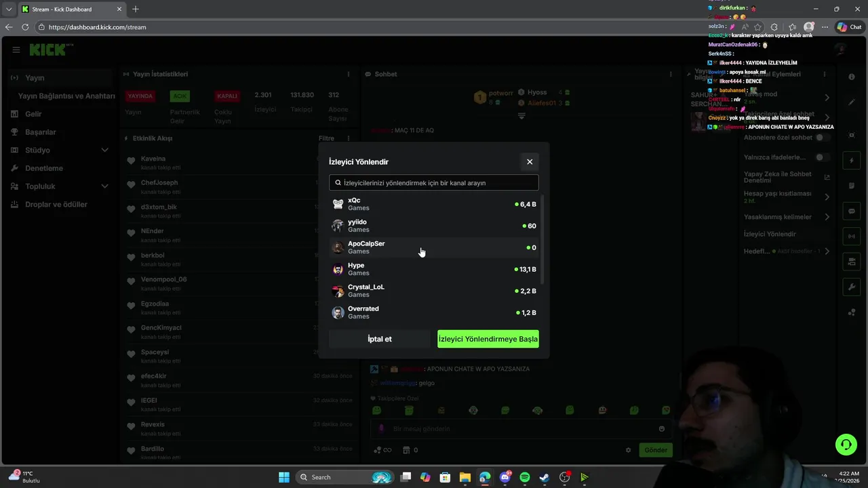Expand the Topluluk sidebar chevron
Screen dimensions: 868x488
click(x=104, y=186)
